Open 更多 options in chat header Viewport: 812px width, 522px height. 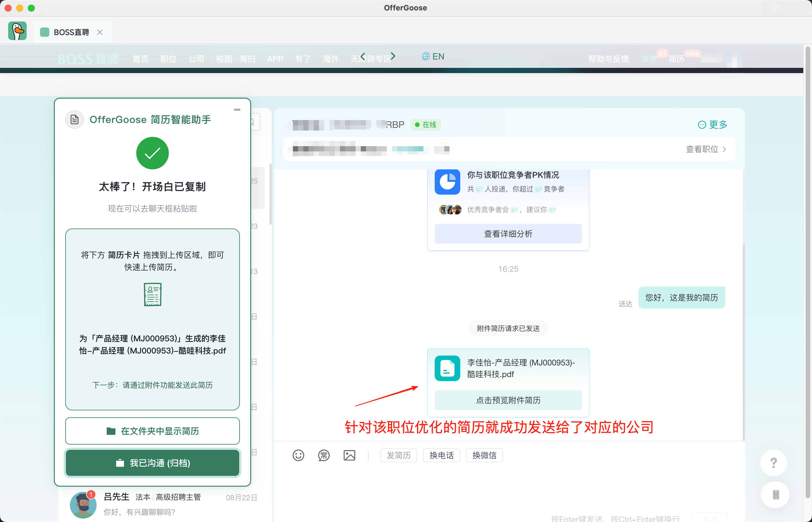712,125
